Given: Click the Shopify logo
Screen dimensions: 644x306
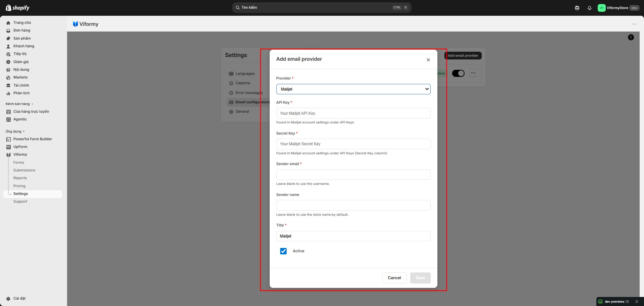Looking at the screenshot, I should (x=17, y=7).
